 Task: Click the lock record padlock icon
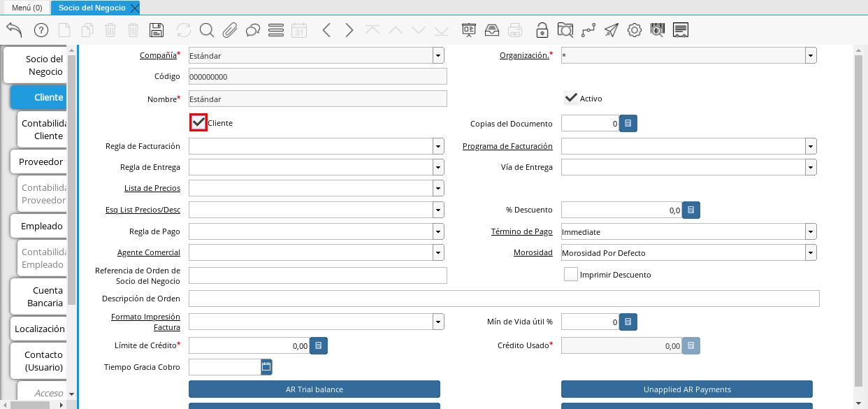(542, 30)
